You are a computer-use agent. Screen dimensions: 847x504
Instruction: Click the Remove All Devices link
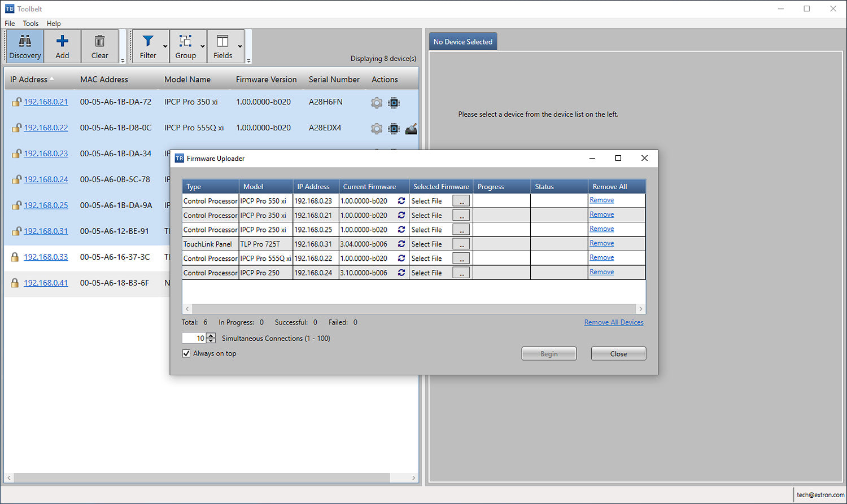614,322
